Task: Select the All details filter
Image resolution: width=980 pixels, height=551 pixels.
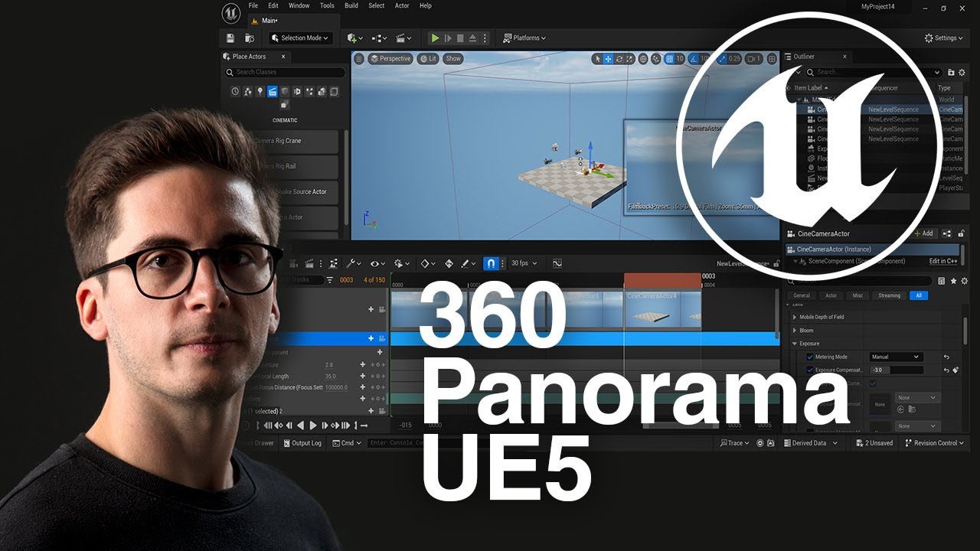Action: [919, 295]
